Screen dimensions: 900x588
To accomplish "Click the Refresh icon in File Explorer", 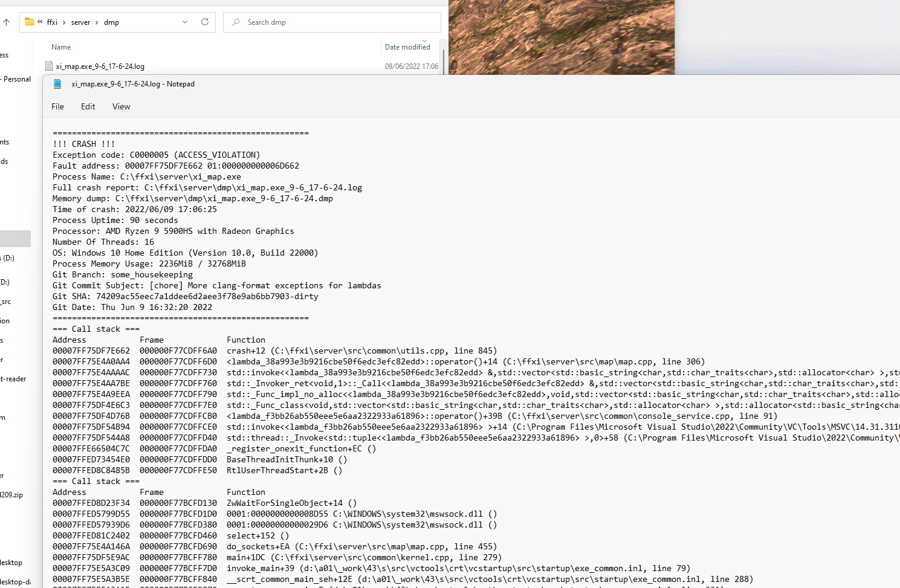I will point(204,22).
